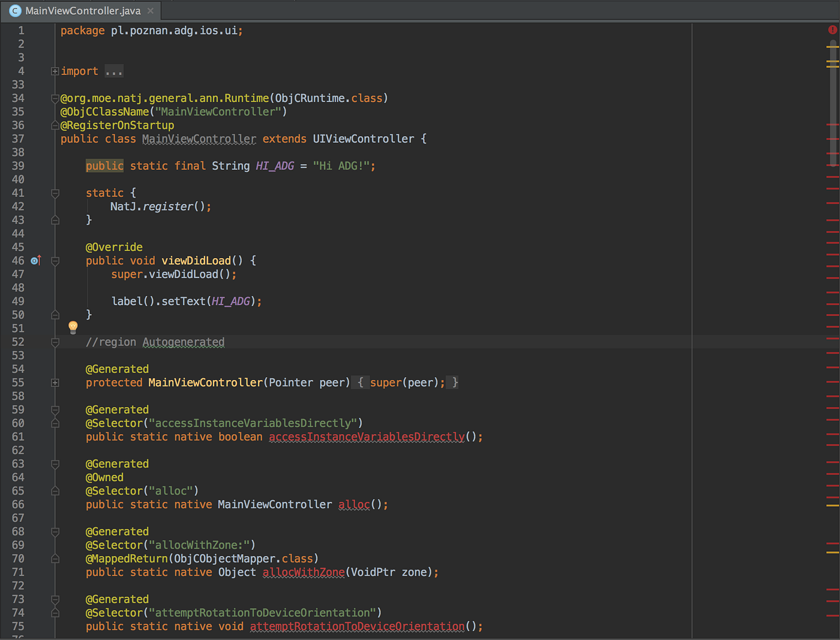Collapse the fold marker at line 73
This screenshot has height=640, width=840.
(55, 599)
